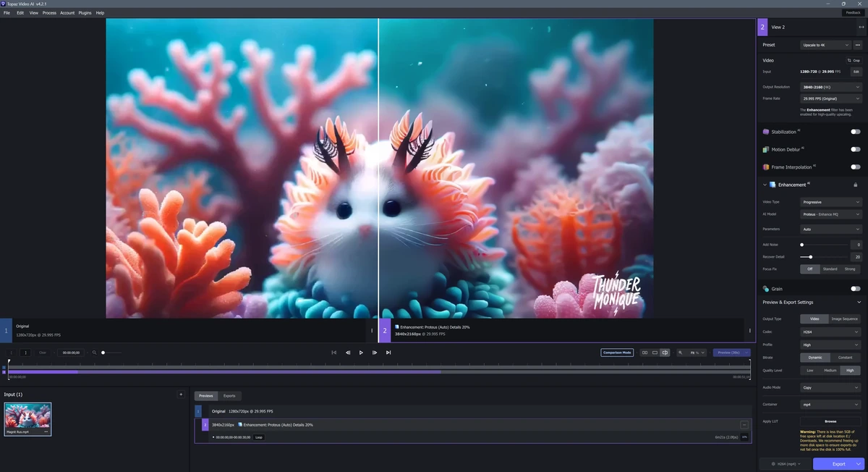Click the Enhancement filter icon

click(773, 185)
